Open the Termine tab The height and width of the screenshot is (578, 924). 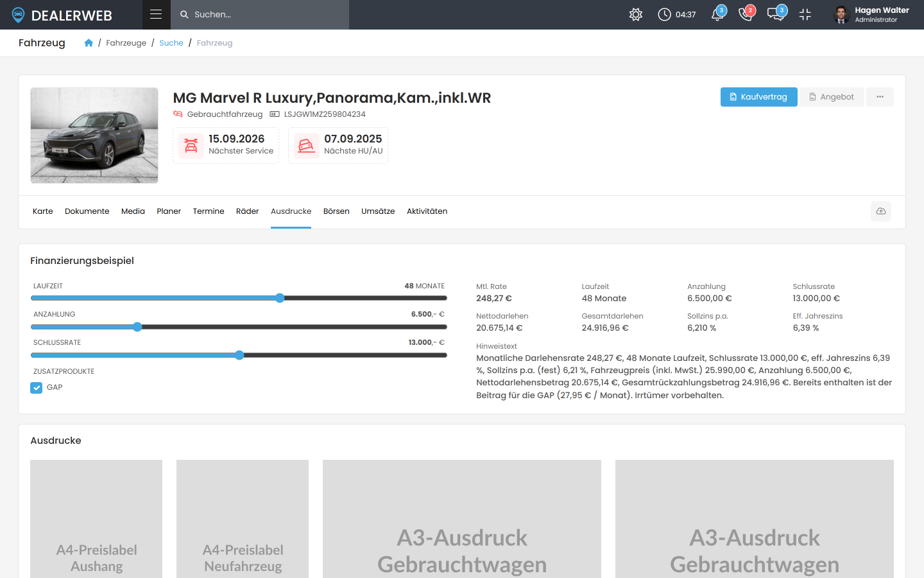point(209,211)
